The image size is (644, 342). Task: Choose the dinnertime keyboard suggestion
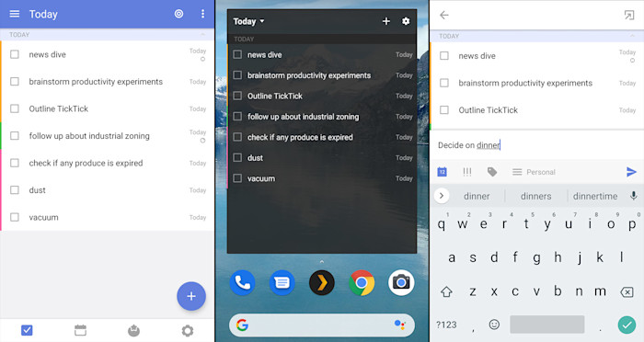[595, 196]
